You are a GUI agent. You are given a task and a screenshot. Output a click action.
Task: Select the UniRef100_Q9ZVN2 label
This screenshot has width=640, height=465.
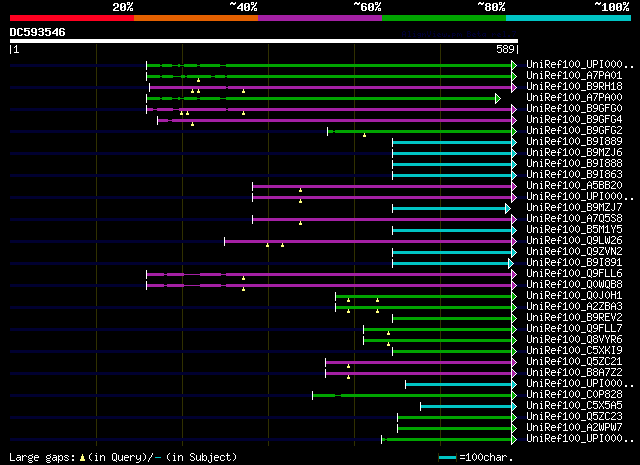click(574, 251)
